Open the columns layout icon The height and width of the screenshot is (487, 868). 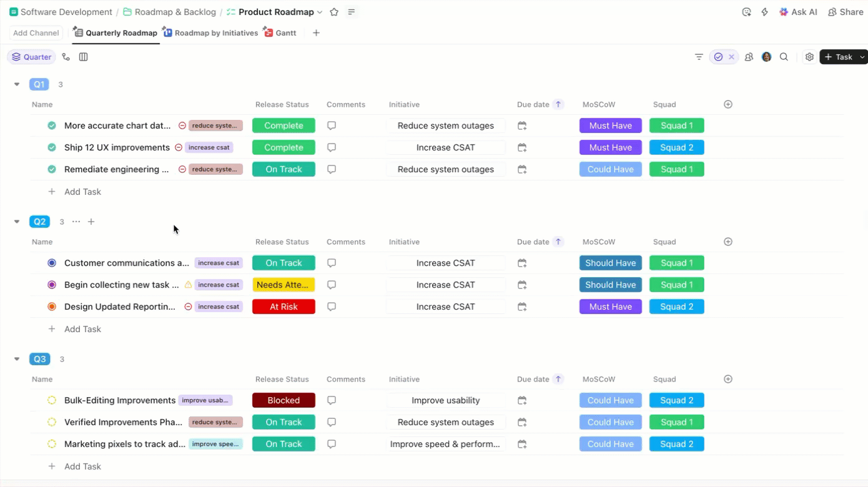[x=84, y=57]
